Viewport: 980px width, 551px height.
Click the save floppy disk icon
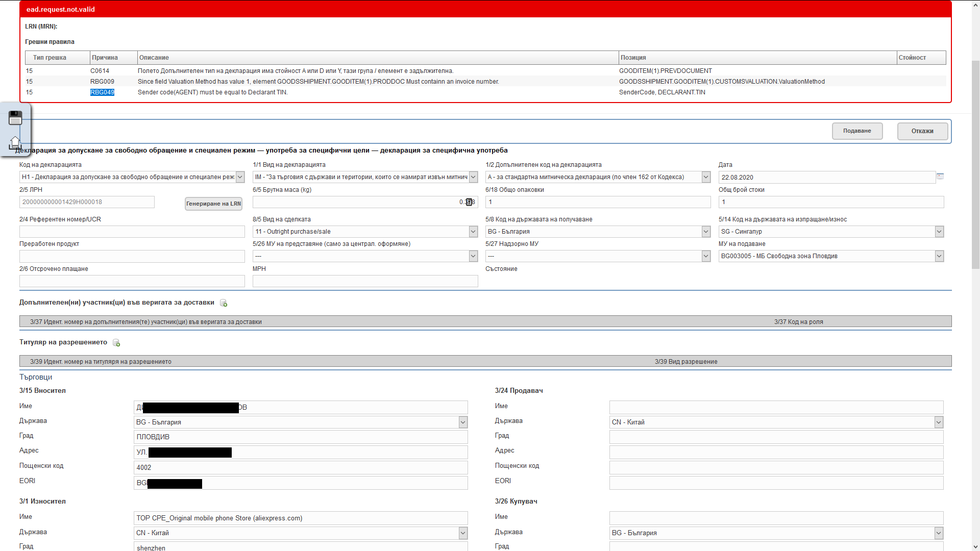[x=15, y=118]
